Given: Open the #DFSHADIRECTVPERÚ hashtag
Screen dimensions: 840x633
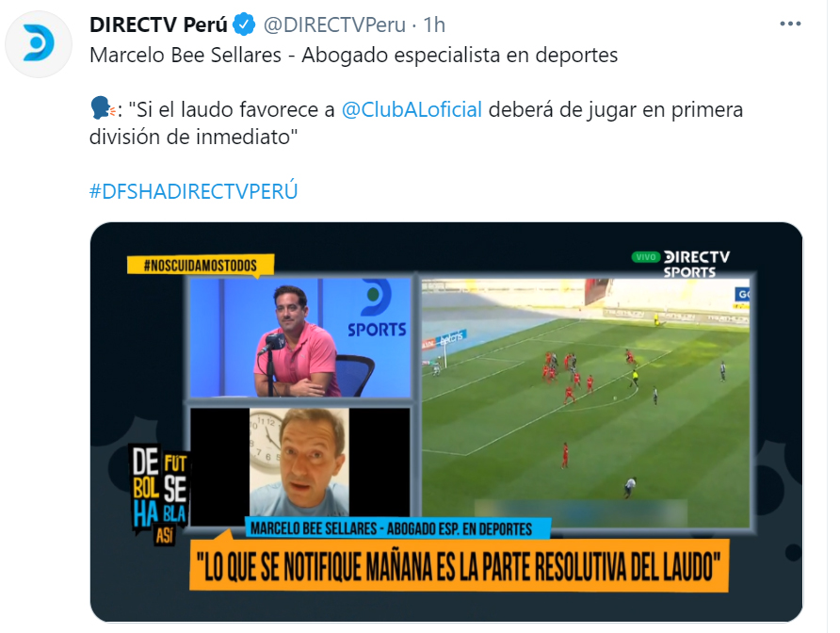Looking at the screenshot, I should (193, 191).
